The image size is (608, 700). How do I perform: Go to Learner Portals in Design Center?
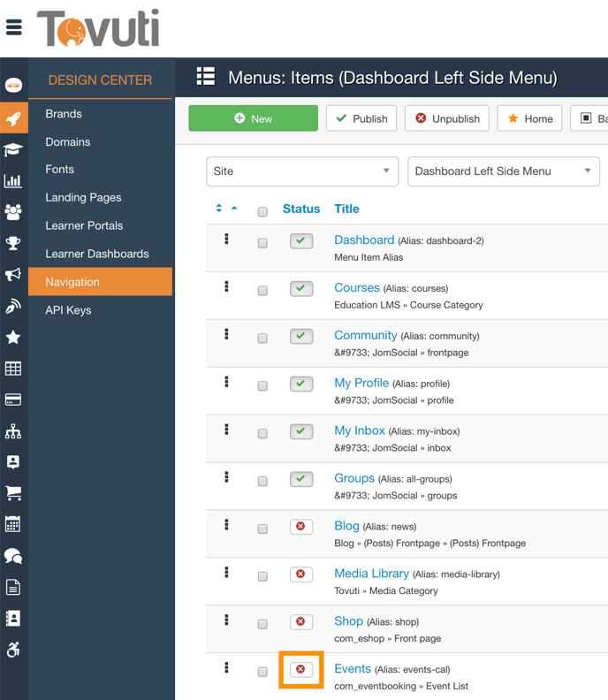(x=84, y=225)
